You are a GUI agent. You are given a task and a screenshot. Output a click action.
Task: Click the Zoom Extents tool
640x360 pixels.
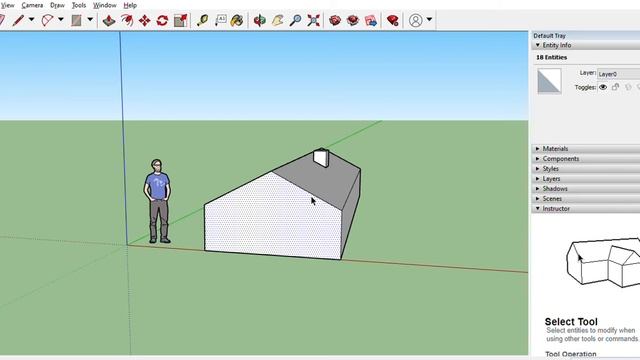[313, 20]
